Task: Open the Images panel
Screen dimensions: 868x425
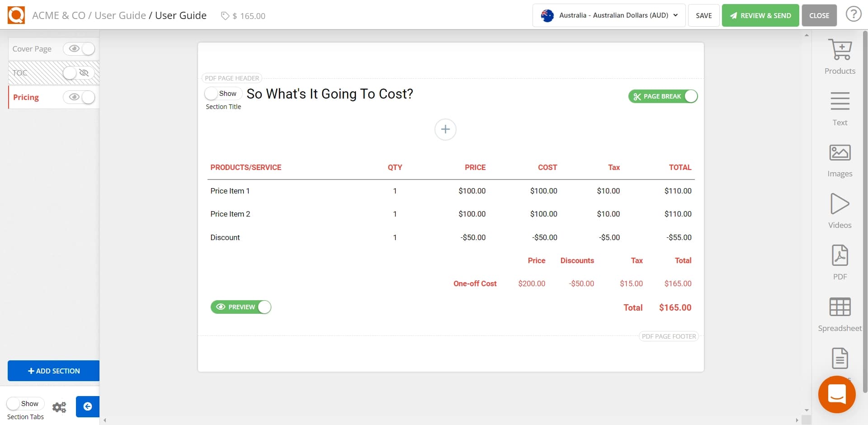Action: (x=840, y=158)
